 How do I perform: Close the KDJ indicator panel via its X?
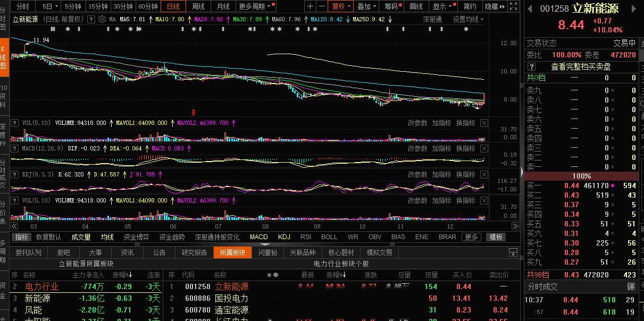click(x=484, y=174)
